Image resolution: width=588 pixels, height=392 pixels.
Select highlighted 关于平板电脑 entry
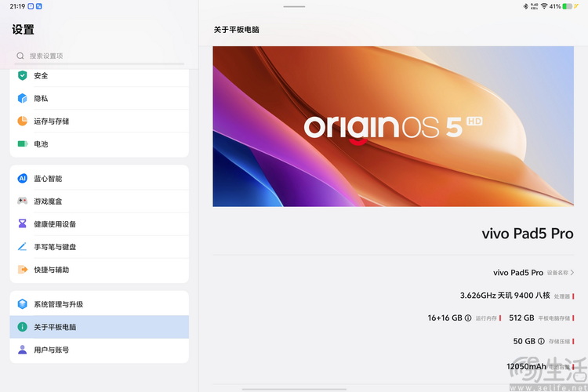click(x=100, y=327)
